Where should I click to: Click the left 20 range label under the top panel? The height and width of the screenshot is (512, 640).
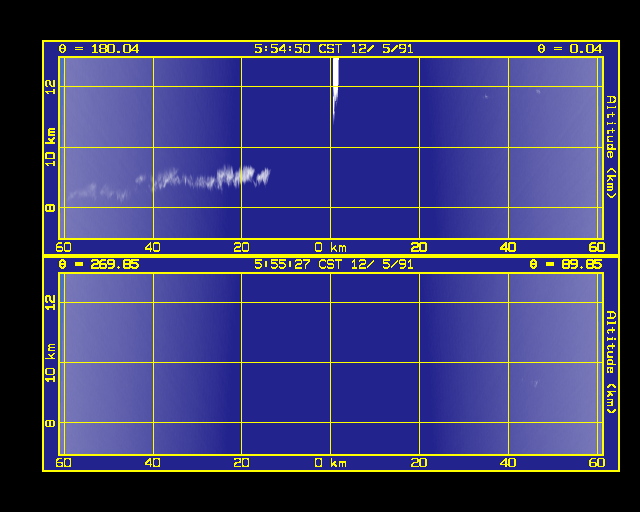241,247
